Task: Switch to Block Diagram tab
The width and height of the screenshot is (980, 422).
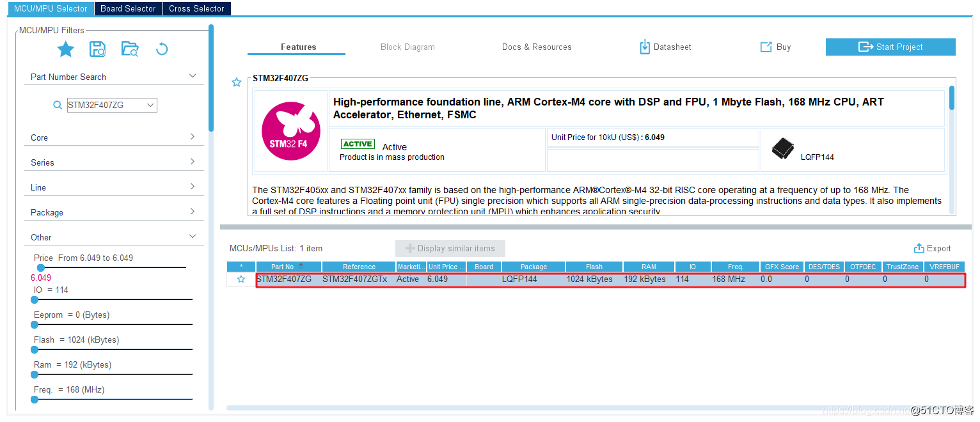Action: click(x=407, y=47)
